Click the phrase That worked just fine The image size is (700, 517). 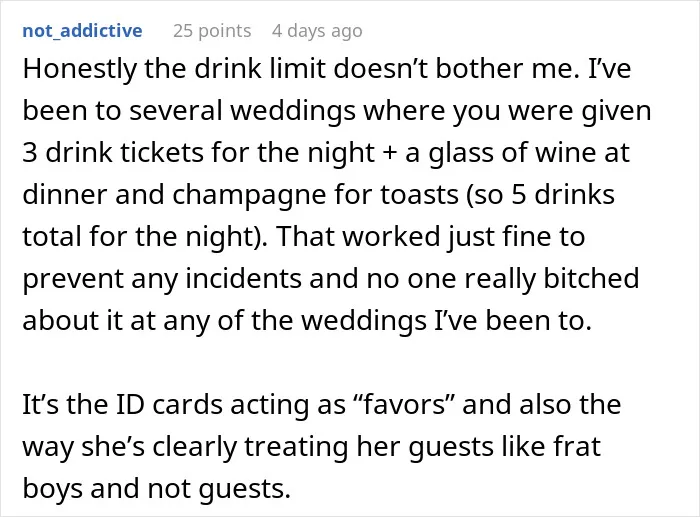coord(431,237)
